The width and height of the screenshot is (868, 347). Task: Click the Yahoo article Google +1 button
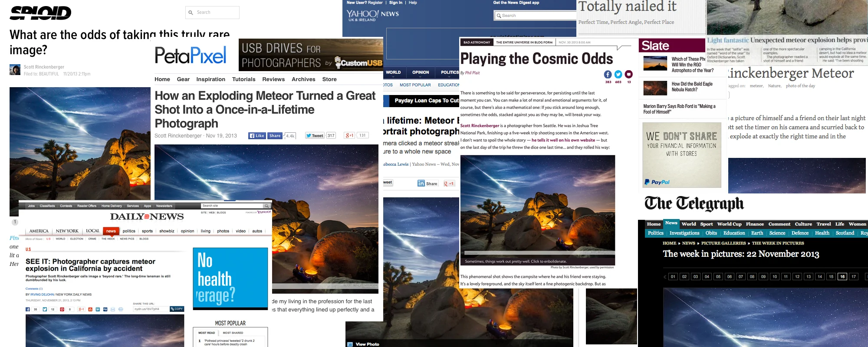tap(449, 183)
